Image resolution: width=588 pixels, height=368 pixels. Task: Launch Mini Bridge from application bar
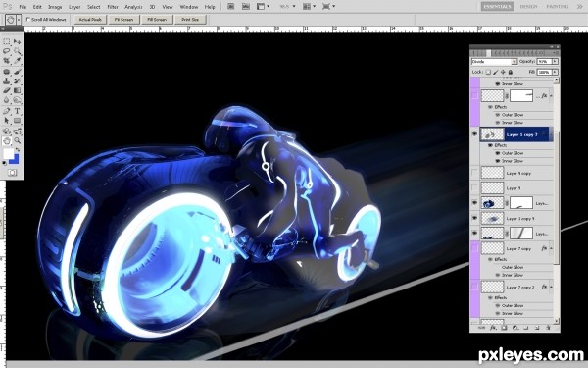pyautogui.click(x=246, y=7)
